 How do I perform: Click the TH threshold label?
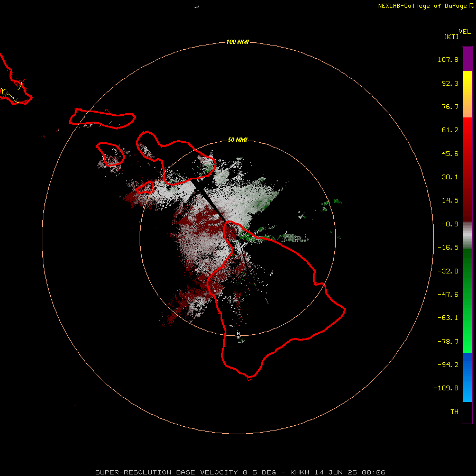454,412
